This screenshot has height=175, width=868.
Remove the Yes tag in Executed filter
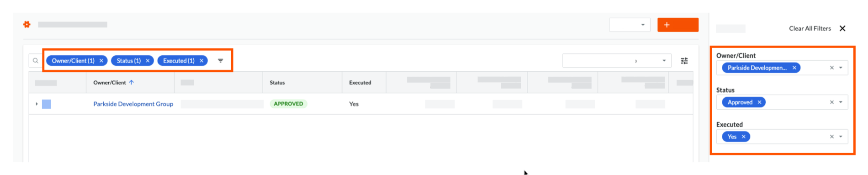click(743, 137)
